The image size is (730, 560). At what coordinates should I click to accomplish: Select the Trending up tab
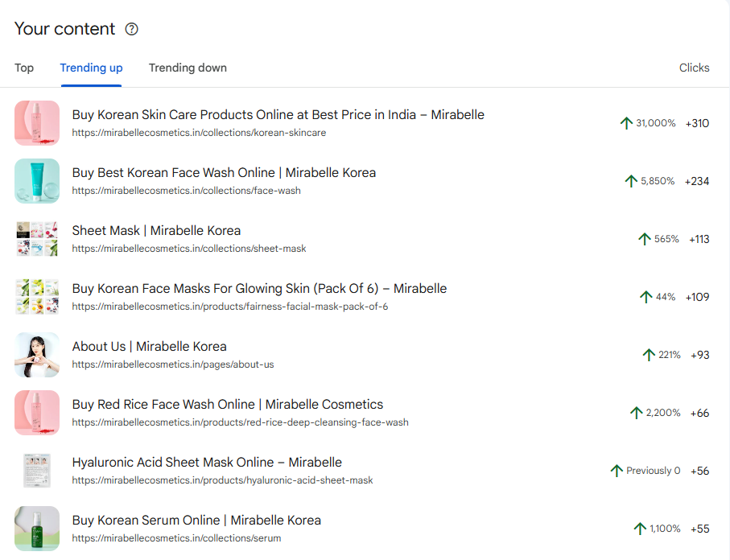91,68
